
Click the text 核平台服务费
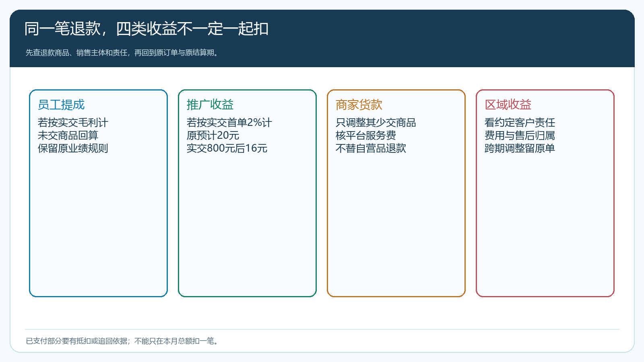366,135
